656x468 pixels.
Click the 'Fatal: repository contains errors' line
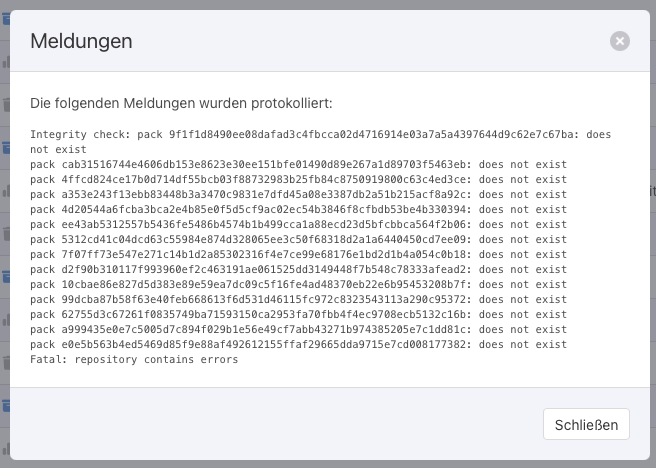tap(134, 359)
